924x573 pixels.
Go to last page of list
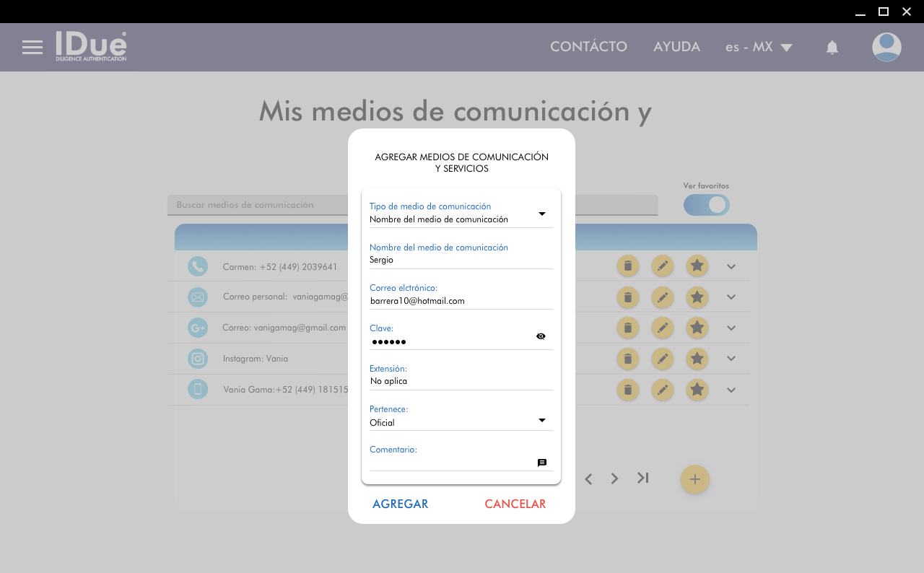[x=642, y=478]
